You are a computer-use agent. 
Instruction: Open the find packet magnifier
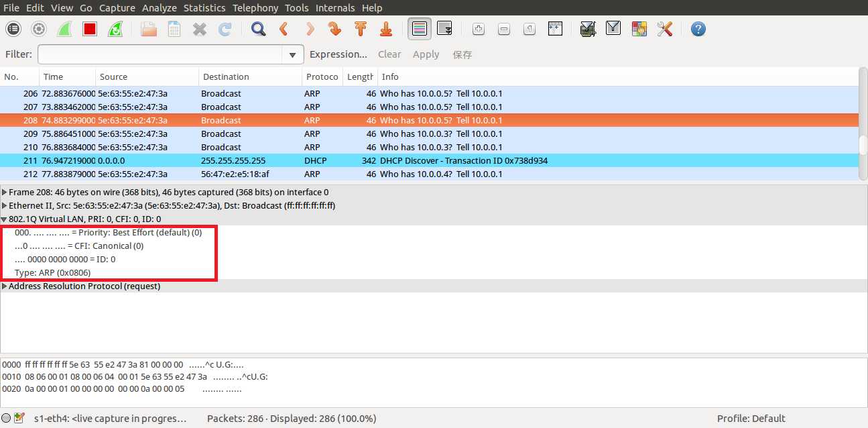[x=259, y=29]
